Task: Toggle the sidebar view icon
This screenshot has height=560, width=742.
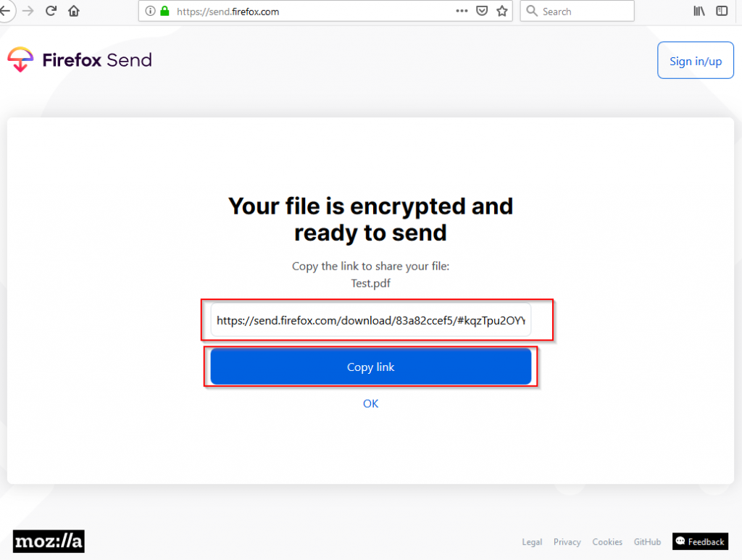Action: pyautogui.click(x=722, y=11)
